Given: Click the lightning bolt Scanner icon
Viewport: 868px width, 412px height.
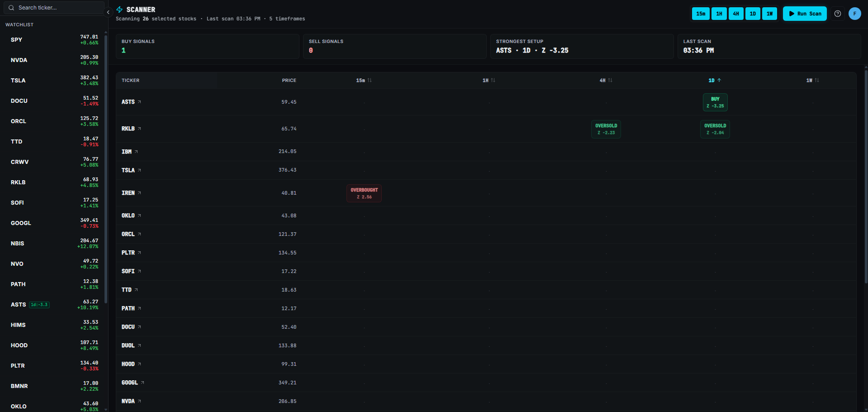Looking at the screenshot, I should click(x=119, y=10).
